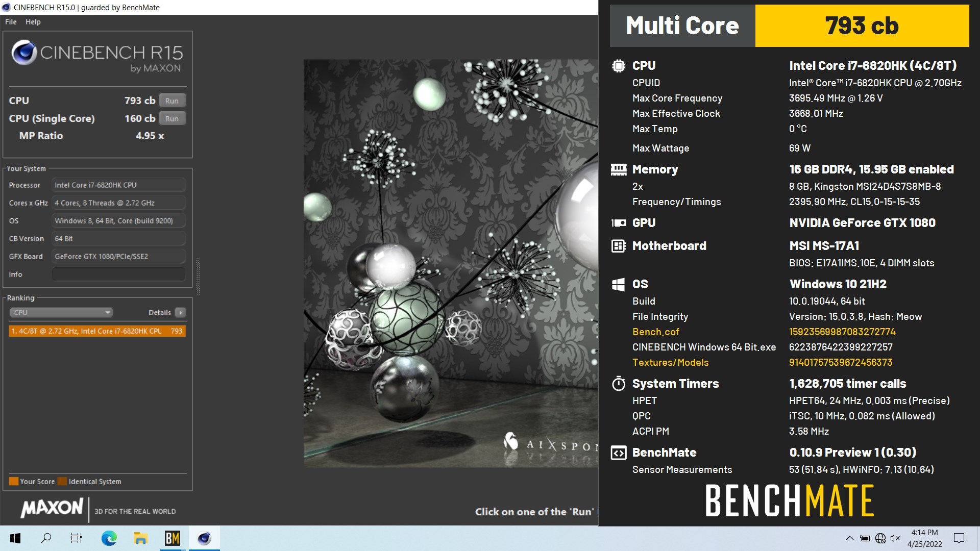Open the Windows Start menu

pyautogui.click(x=15, y=538)
